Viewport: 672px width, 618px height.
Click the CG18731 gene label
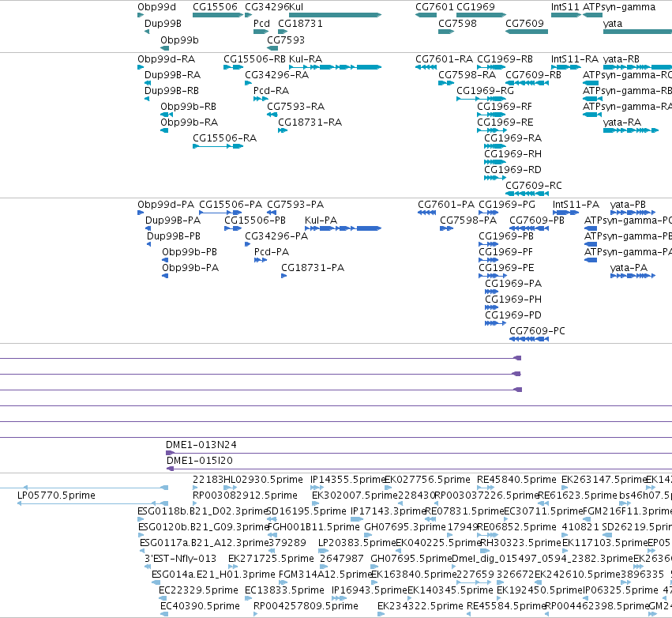[300, 24]
